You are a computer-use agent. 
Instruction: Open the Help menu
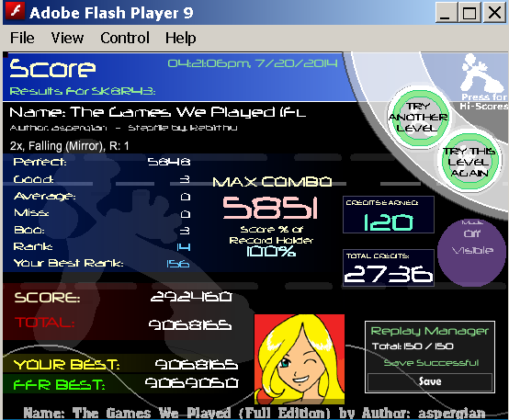181,38
